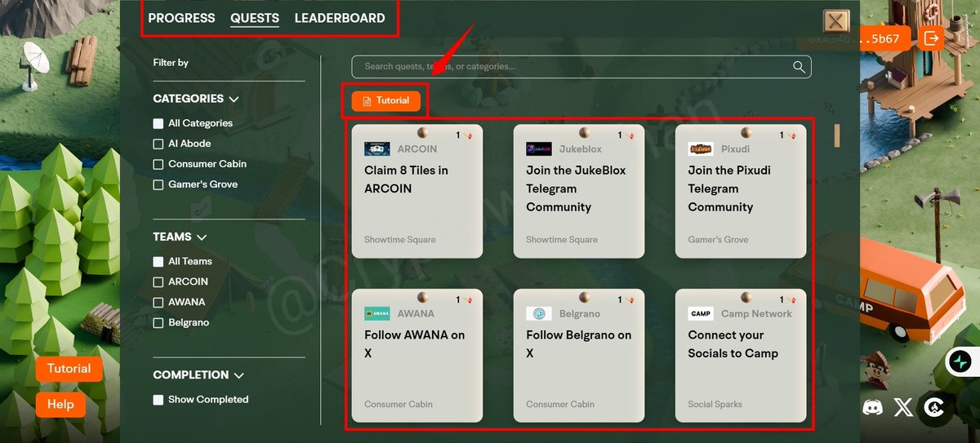Viewport: 980px width, 443px height.
Task: Click the reward point icon on the Jukeblox card
Action: point(630,136)
